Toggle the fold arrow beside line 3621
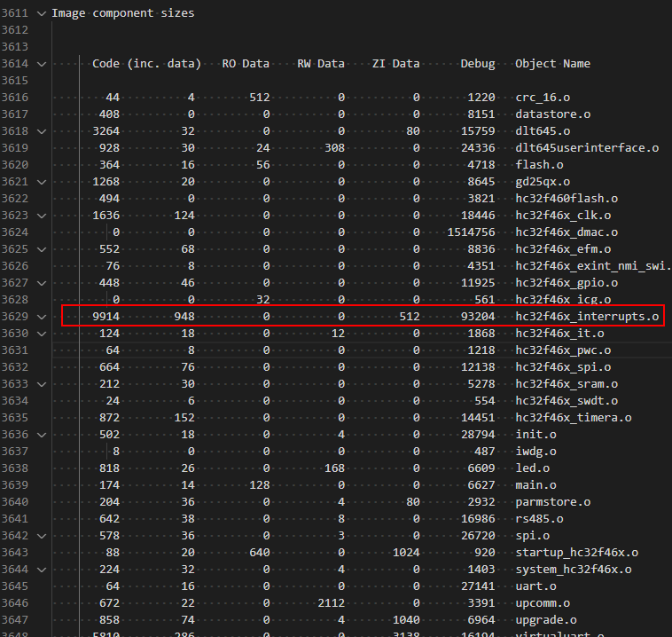This screenshot has width=672, height=637. point(42,182)
